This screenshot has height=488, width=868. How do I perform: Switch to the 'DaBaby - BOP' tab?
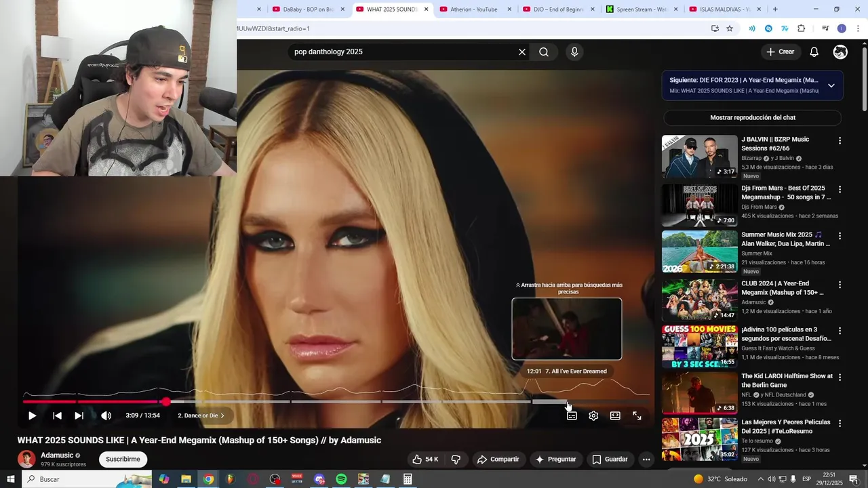(307, 9)
